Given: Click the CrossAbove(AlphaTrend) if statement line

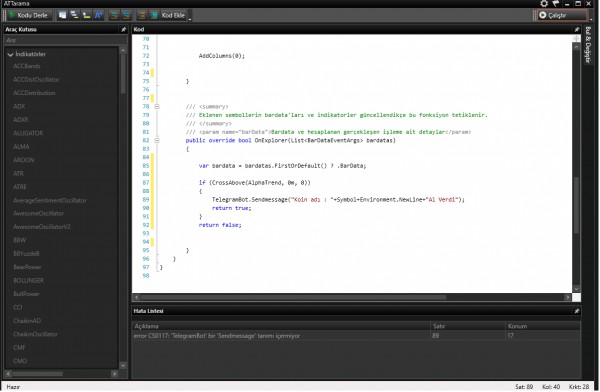Looking at the screenshot, I should 254,183.
